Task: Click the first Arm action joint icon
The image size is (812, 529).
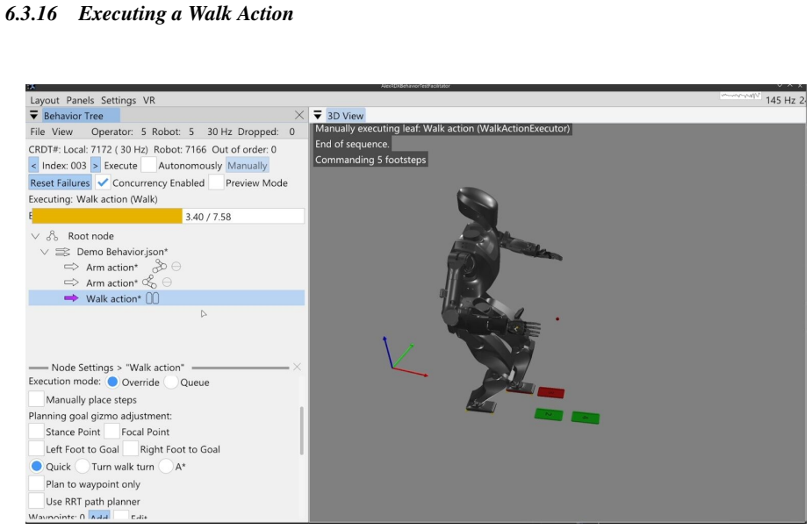Action: pyautogui.click(x=160, y=267)
